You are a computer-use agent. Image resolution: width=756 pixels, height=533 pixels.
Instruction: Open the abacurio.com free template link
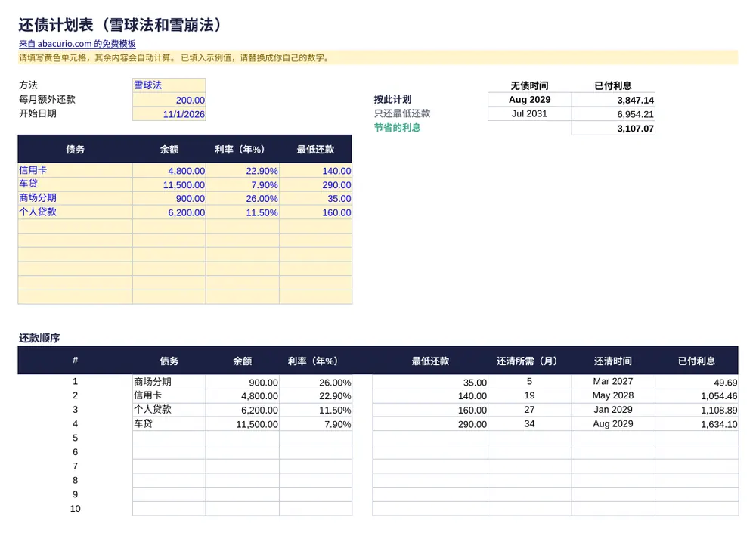click(77, 44)
